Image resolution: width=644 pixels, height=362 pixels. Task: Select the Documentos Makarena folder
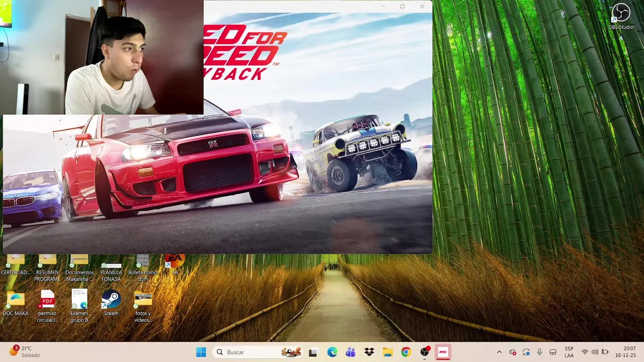tap(79, 268)
